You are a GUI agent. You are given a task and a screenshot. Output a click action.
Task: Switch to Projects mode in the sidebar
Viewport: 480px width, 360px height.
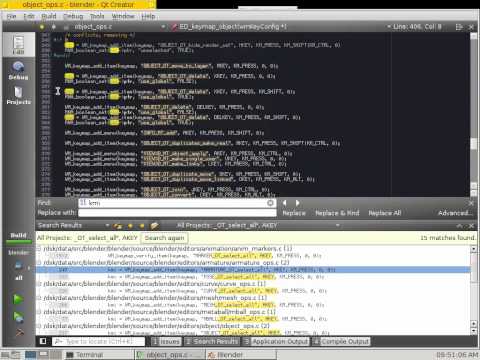click(18, 95)
